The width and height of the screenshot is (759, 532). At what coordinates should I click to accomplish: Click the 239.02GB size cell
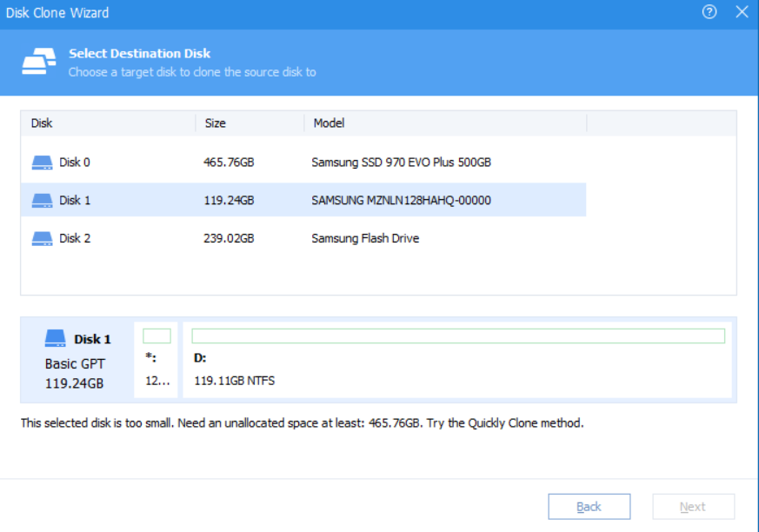[229, 238]
